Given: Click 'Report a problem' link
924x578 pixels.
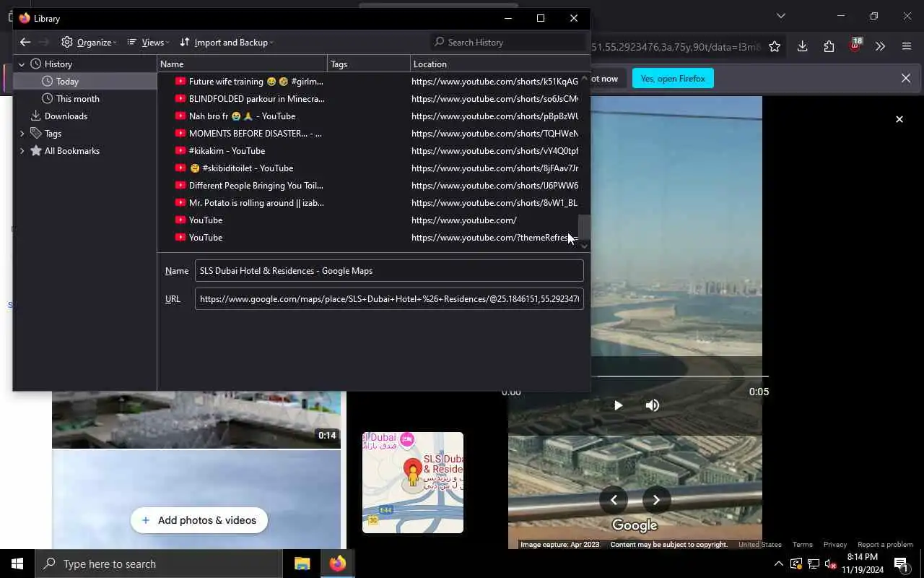Looking at the screenshot, I should pos(885,545).
